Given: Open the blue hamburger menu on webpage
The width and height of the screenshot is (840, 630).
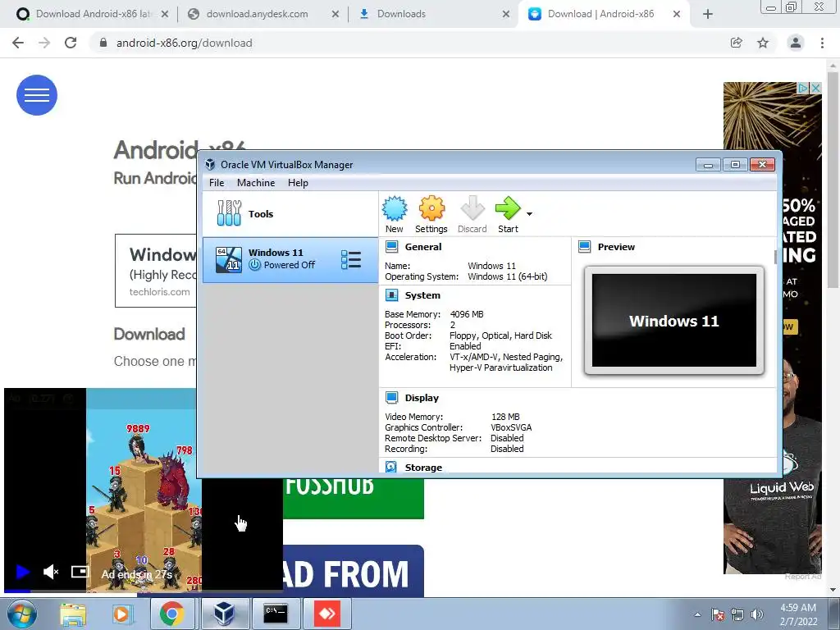Looking at the screenshot, I should click(37, 95).
